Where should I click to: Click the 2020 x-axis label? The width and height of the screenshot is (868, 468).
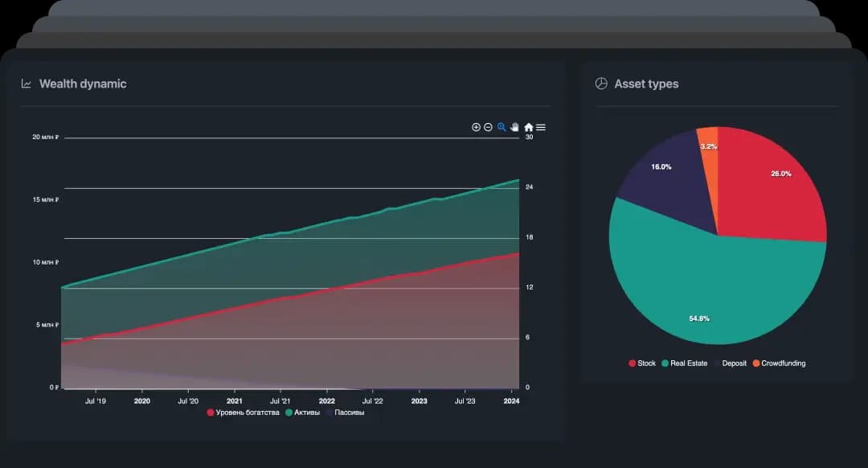tap(142, 401)
